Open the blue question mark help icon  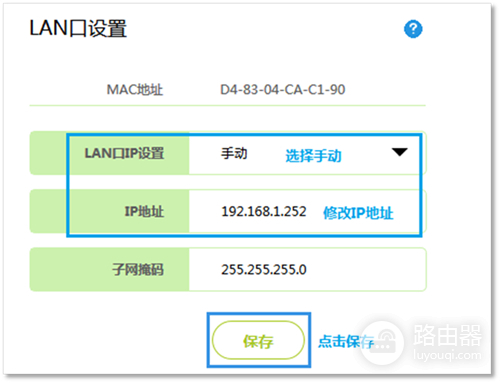tap(413, 29)
